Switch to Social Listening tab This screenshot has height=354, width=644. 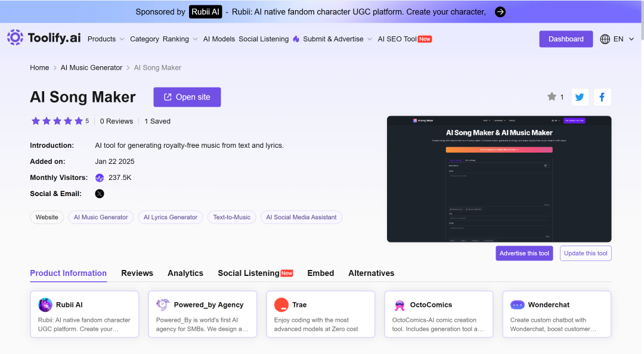click(255, 273)
